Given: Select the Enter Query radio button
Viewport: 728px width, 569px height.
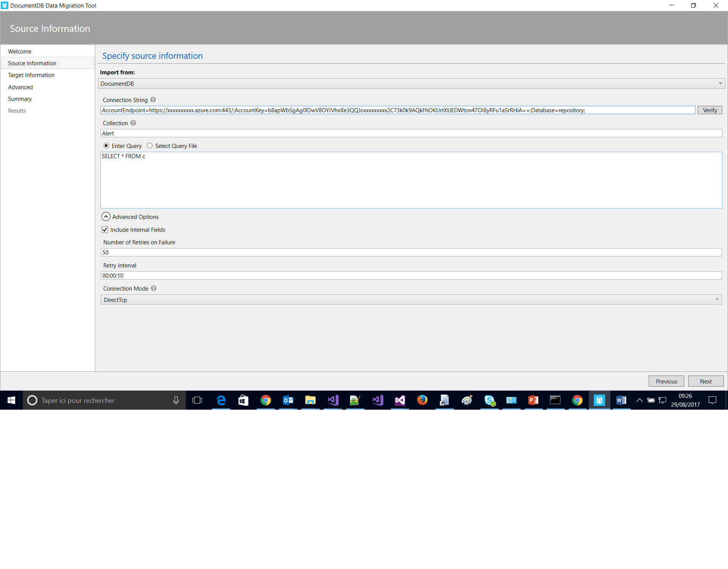Looking at the screenshot, I should pyautogui.click(x=107, y=146).
